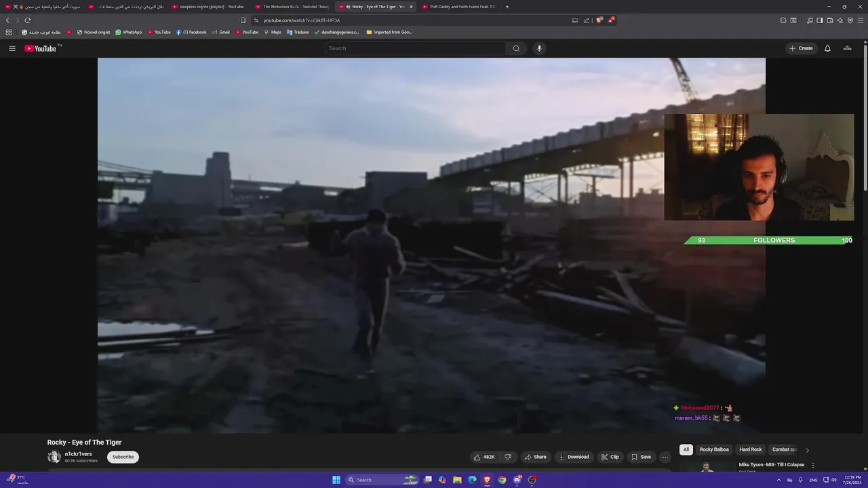Dislike the video with thumbs down
868x488 pixels.
(508, 457)
